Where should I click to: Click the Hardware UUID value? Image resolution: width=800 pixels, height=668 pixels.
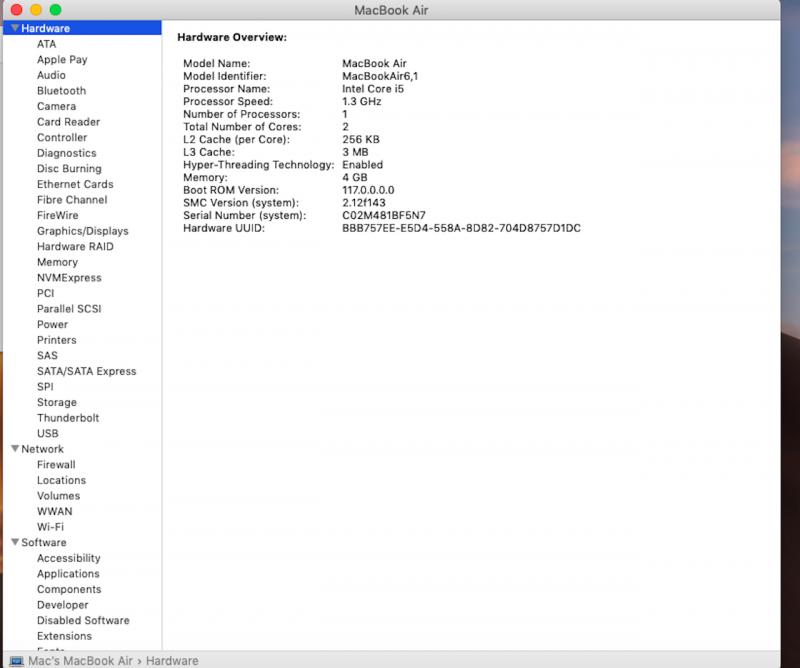click(461, 228)
